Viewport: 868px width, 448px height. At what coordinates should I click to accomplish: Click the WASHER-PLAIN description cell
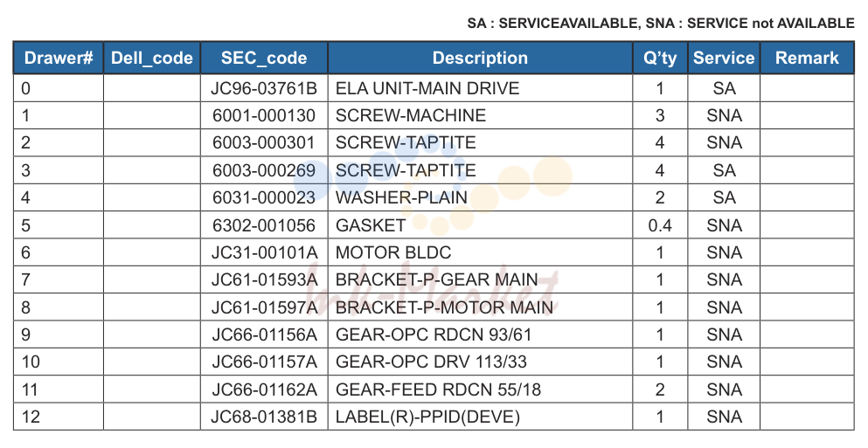point(480,197)
